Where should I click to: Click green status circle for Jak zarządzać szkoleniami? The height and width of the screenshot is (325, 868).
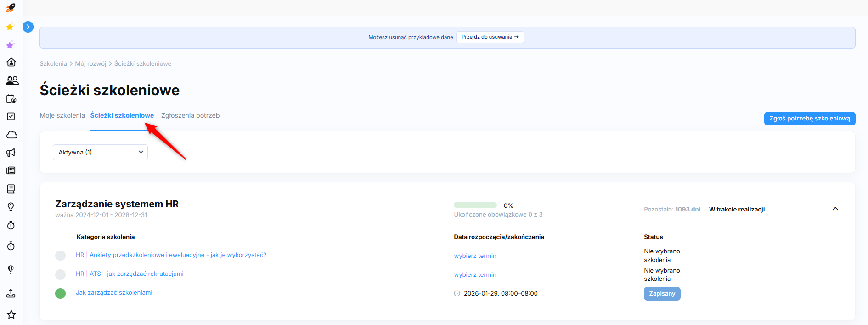pyautogui.click(x=60, y=293)
